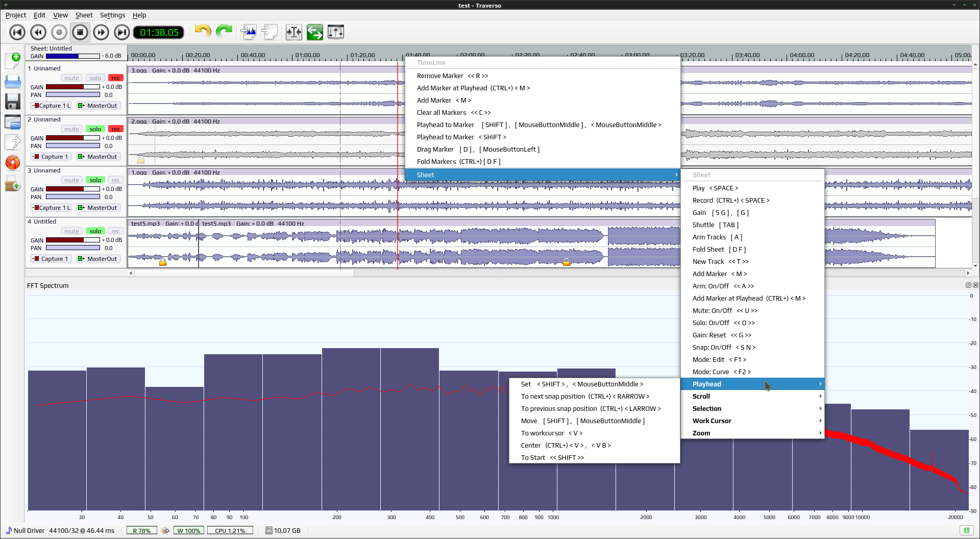Click the import audio icon in toolbar
This screenshot has height=539, width=980.
(x=249, y=32)
